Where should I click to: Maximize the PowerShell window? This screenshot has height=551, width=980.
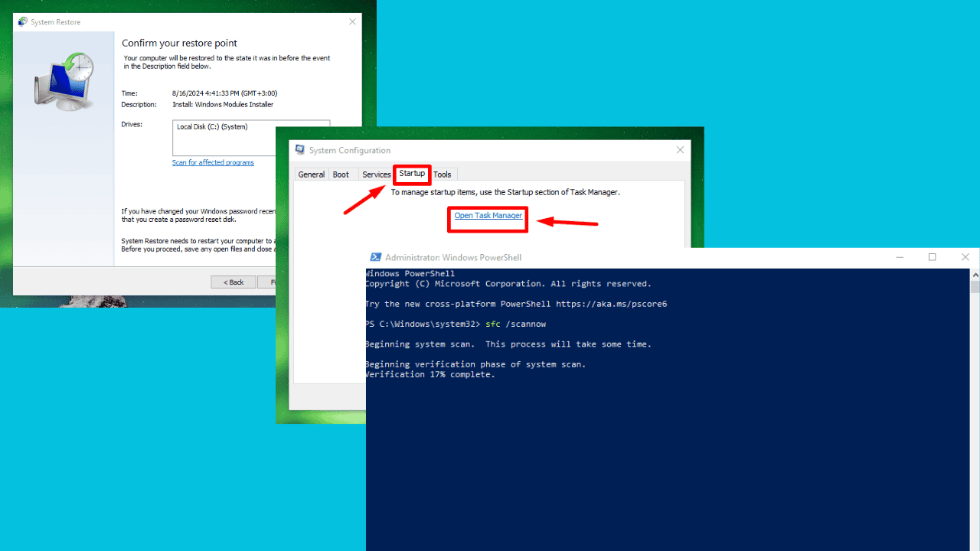click(x=933, y=257)
